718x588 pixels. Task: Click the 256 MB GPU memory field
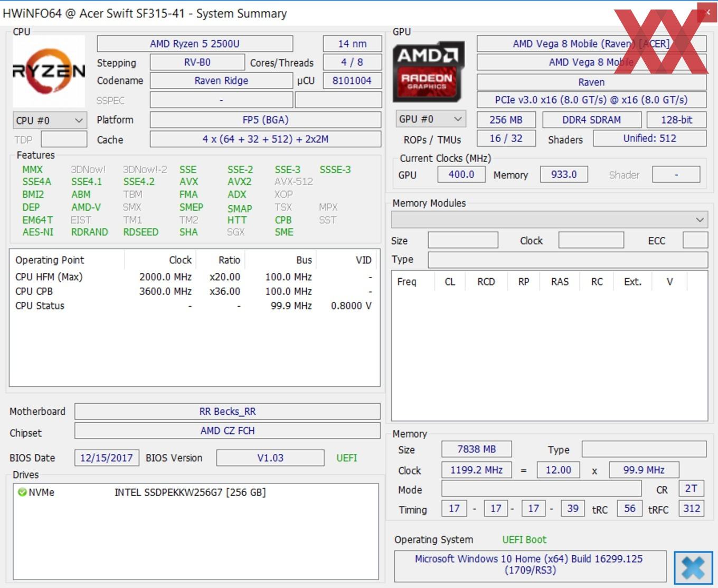coord(506,120)
